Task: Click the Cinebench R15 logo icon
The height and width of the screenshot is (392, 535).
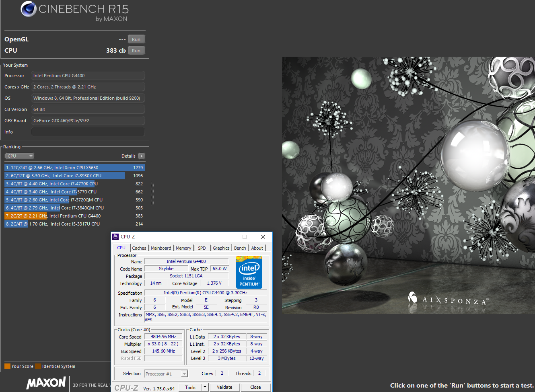Action: coord(29,9)
